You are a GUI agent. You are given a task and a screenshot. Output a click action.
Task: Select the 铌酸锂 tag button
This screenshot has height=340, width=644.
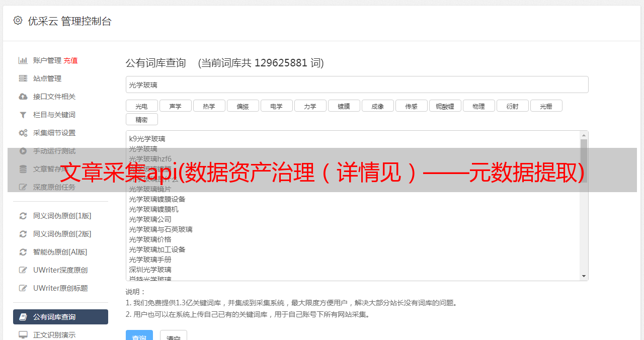pos(445,106)
